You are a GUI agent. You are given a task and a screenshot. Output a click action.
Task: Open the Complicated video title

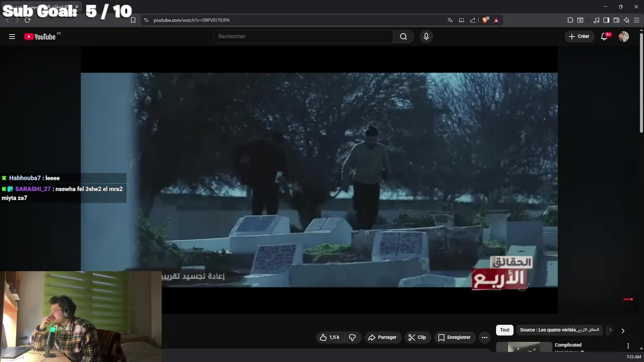pyautogui.click(x=568, y=345)
